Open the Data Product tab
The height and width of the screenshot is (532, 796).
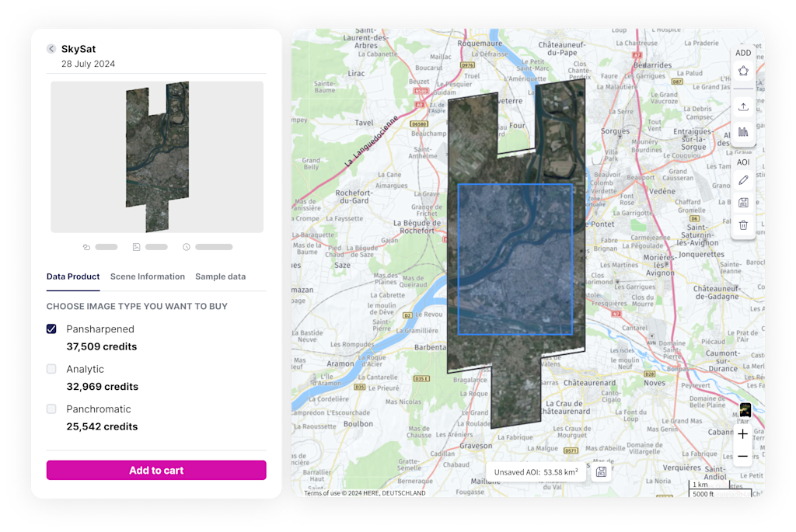pos(73,276)
